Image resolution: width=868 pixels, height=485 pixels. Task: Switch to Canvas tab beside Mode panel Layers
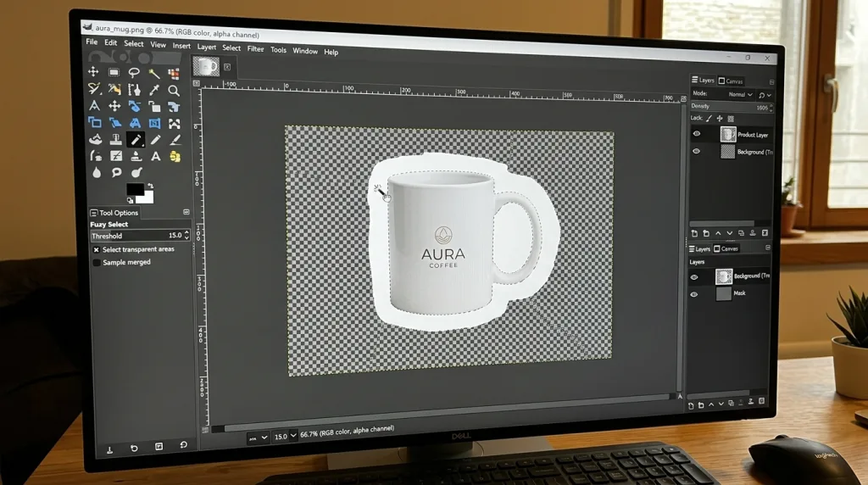730,81
